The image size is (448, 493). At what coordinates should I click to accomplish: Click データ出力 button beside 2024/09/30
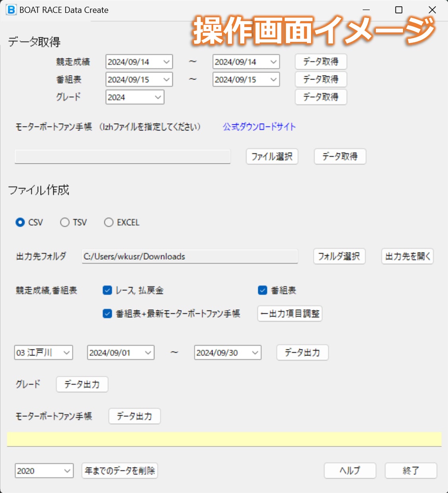tap(302, 352)
